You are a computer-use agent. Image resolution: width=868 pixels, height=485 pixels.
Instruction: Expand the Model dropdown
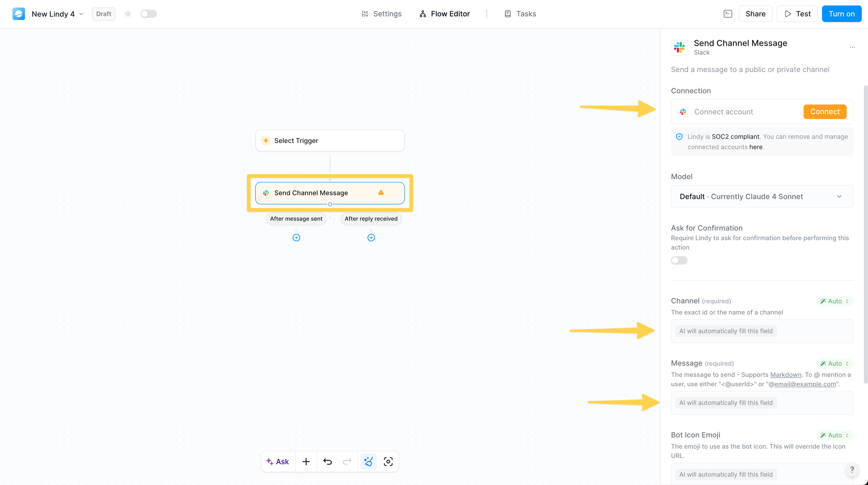pos(762,196)
